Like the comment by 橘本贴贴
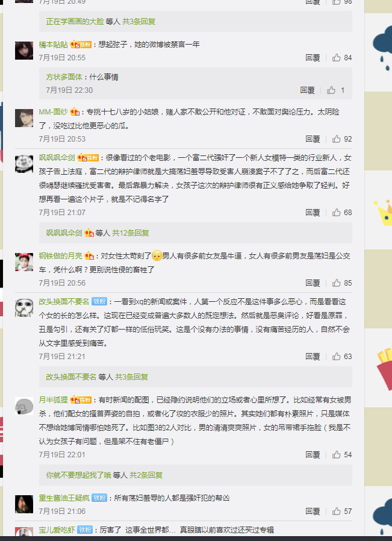This screenshot has width=392, height=541. click(337, 58)
